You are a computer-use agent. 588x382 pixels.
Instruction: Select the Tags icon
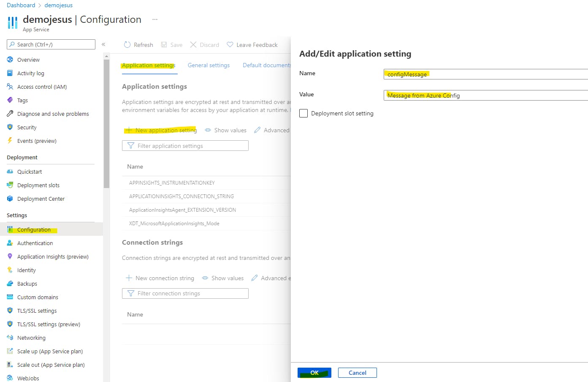(x=10, y=100)
